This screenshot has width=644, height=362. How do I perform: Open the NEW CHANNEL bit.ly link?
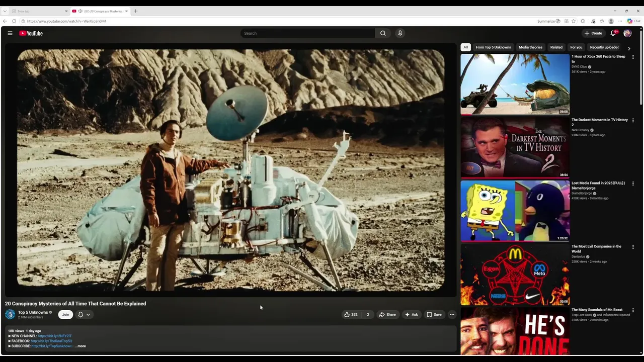[x=54, y=336]
